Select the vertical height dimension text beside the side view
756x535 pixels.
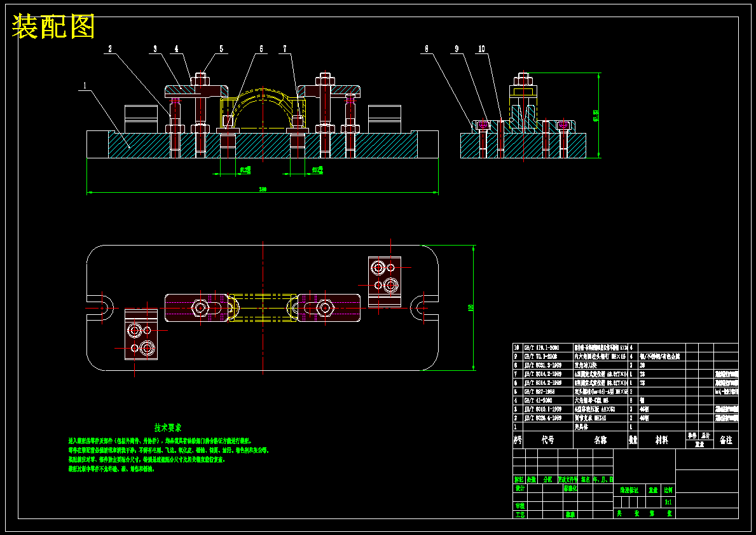(x=596, y=115)
